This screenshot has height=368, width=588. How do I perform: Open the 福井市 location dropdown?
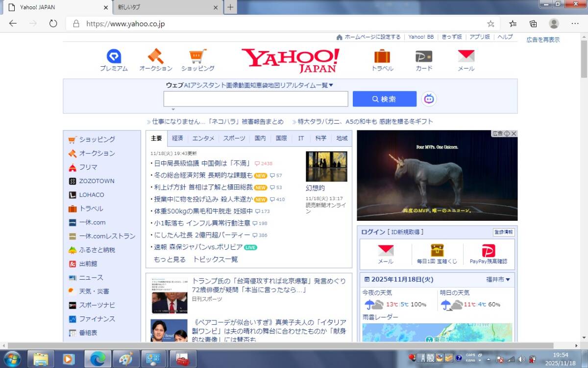pos(498,280)
